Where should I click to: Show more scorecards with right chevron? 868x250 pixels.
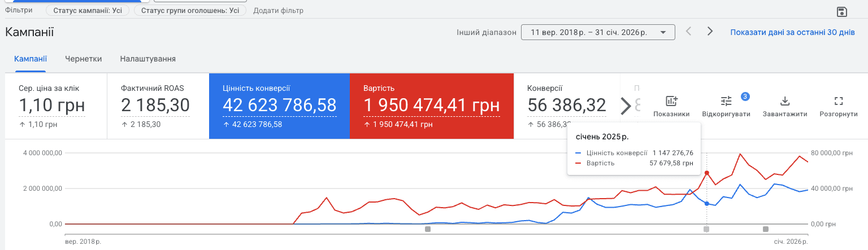tap(626, 106)
